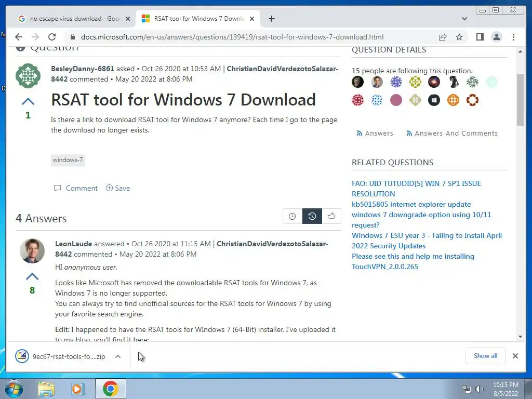Image resolution: width=532 pixels, height=399 pixels.
Task: Select the RSAT tool for Windows 7 tab
Action: coord(198,19)
